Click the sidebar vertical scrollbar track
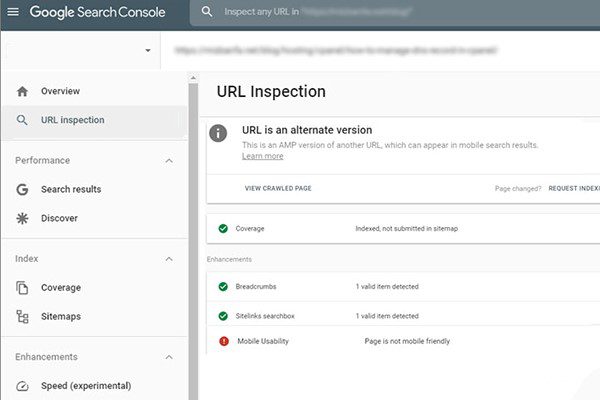600x400 pixels. coord(193,241)
